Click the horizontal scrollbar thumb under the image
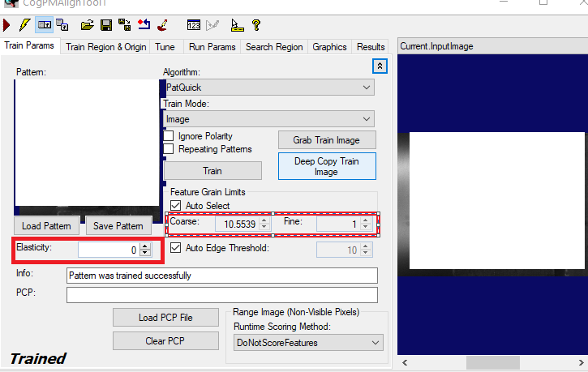Image resolution: width=588 pixels, height=372 pixels. click(x=493, y=362)
